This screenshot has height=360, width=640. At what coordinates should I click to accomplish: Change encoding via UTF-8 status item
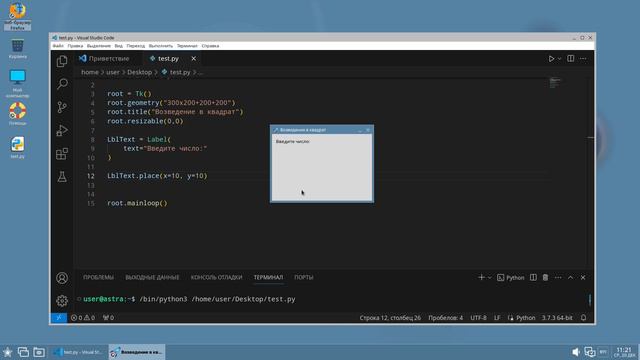pyautogui.click(x=478, y=318)
